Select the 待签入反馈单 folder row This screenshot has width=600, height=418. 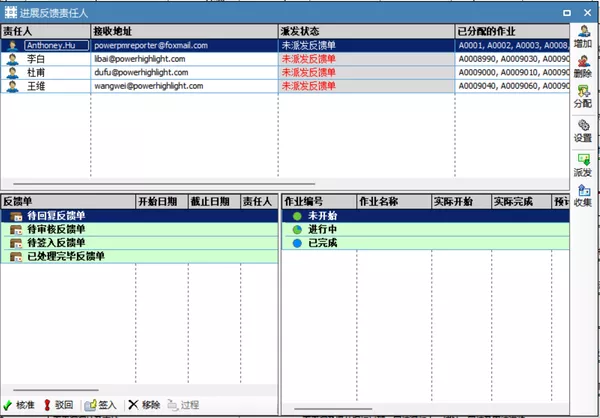click(x=139, y=243)
